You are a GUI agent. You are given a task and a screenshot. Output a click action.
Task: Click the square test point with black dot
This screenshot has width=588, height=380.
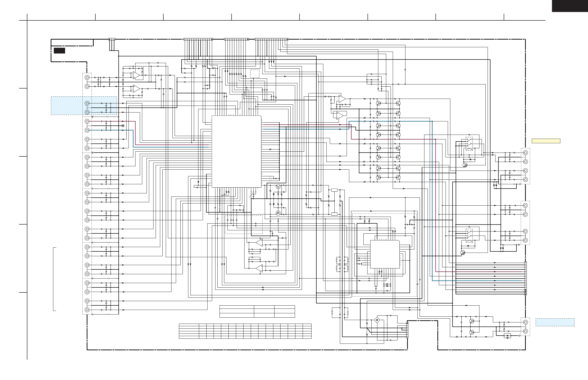(123, 126)
